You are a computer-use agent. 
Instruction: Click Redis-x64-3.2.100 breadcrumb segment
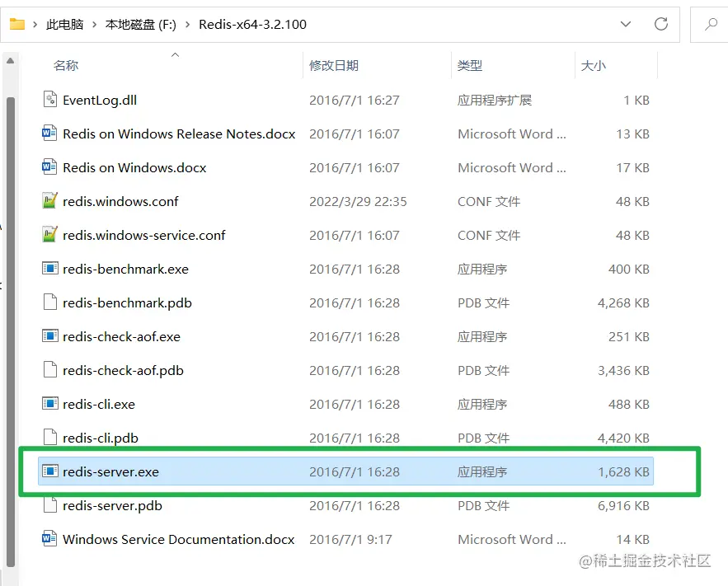pyautogui.click(x=252, y=24)
